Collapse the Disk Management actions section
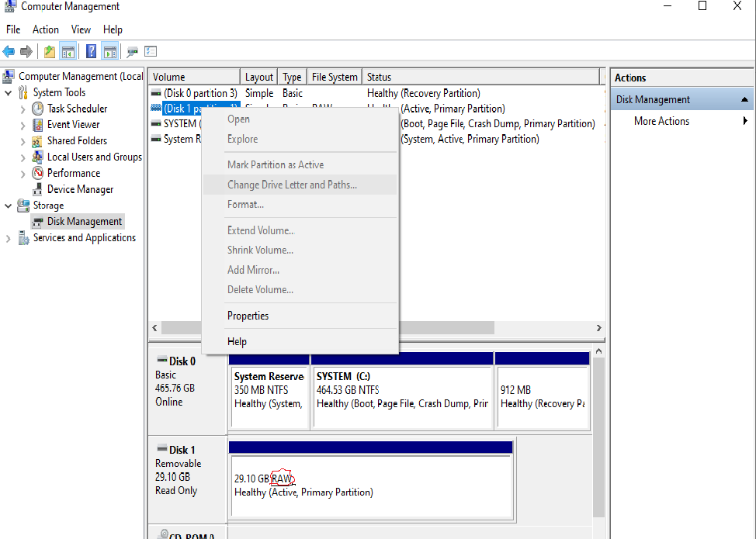This screenshot has height=539, width=756. tap(744, 100)
